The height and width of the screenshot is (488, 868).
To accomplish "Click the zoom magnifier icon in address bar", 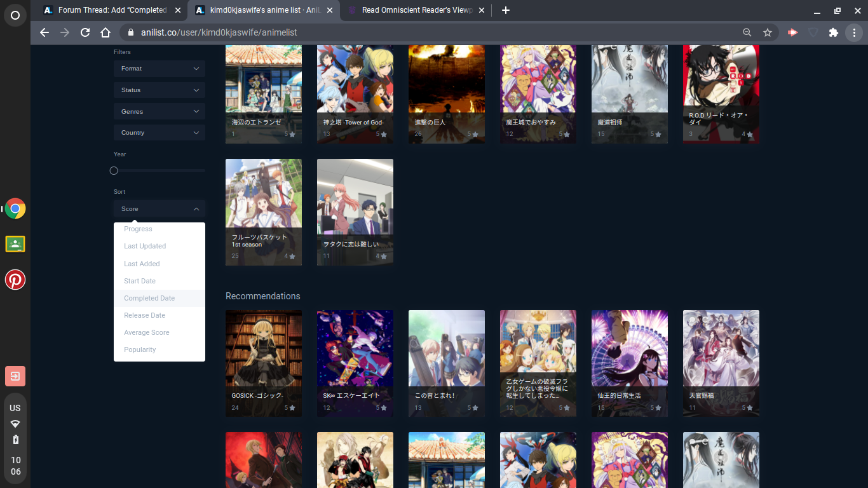I will (747, 32).
